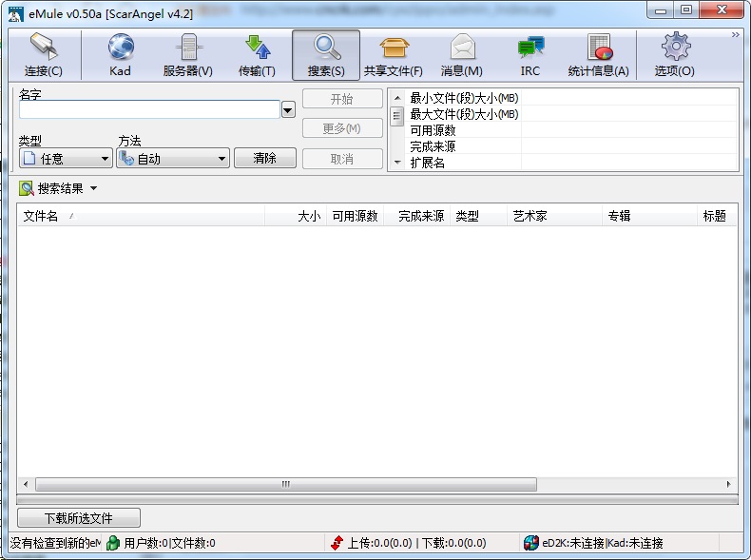Sort by the 专辑 album column header
The width and height of the screenshot is (751, 560).
(649, 216)
